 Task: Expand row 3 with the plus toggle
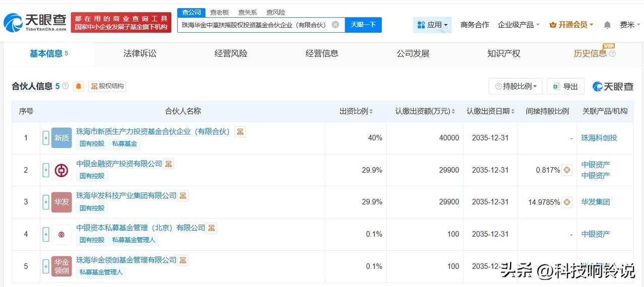[46, 202]
